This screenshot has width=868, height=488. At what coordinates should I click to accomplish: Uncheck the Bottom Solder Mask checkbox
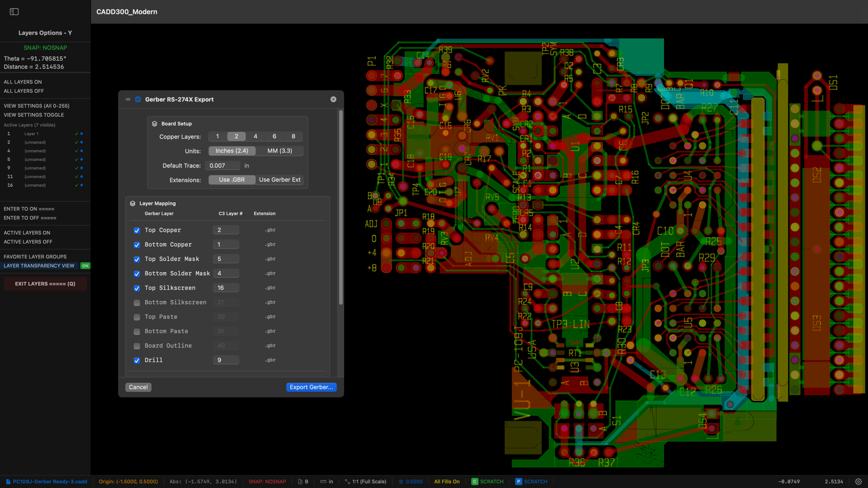137,274
